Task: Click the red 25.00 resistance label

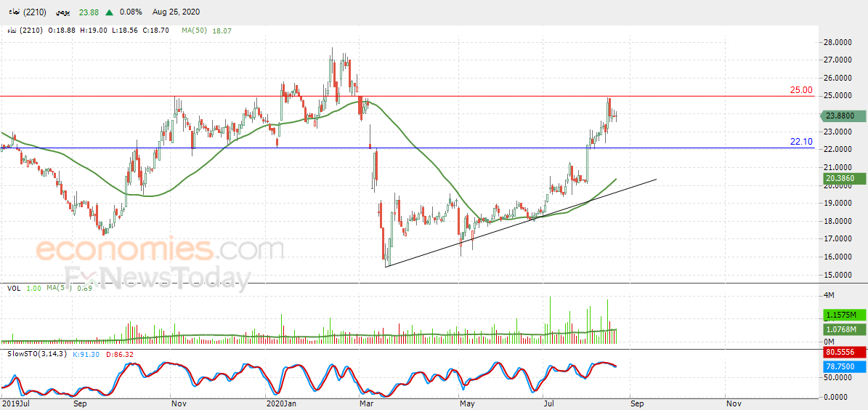Action: click(801, 89)
